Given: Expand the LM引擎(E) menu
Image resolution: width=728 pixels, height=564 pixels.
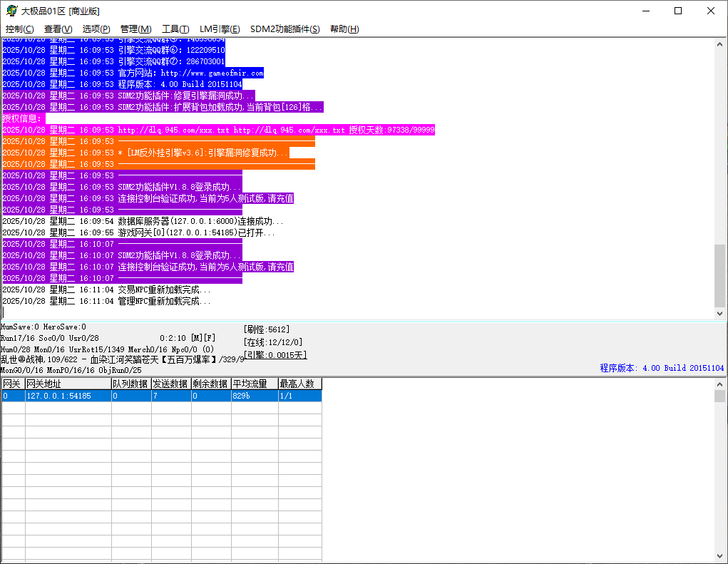Looking at the screenshot, I should point(220,29).
